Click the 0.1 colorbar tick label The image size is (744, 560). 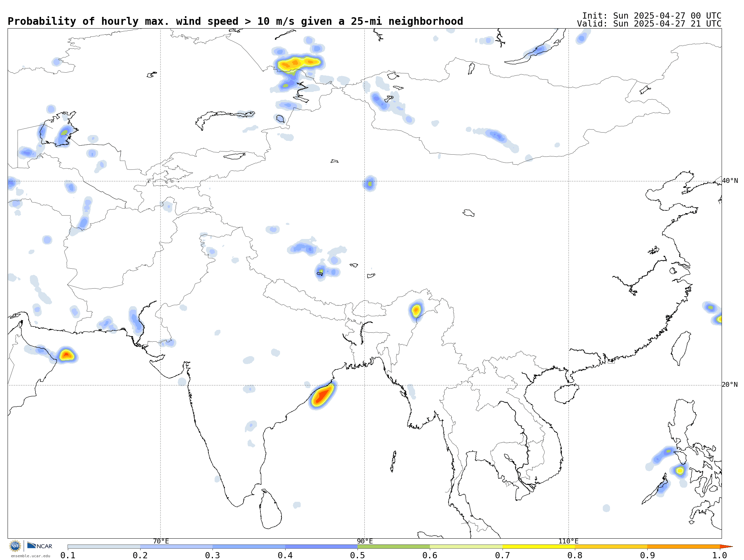coord(68,555)
